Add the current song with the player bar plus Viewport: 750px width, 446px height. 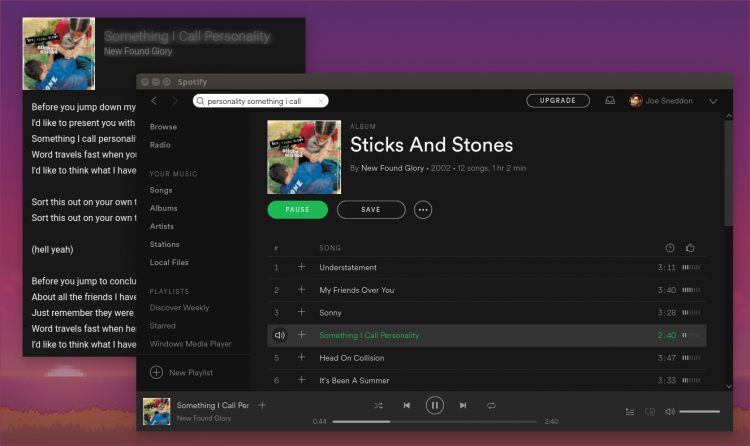[262, 405]
